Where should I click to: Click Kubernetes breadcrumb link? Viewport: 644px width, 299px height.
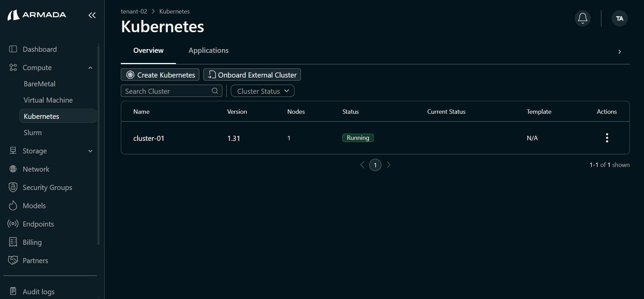(x=174, y=11)
